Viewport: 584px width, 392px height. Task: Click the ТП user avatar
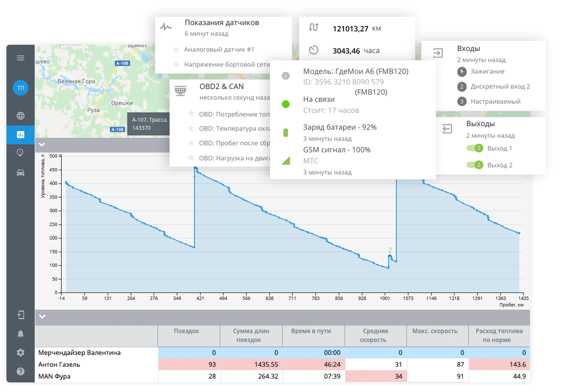pyautogui.click(x=20, y=88)
